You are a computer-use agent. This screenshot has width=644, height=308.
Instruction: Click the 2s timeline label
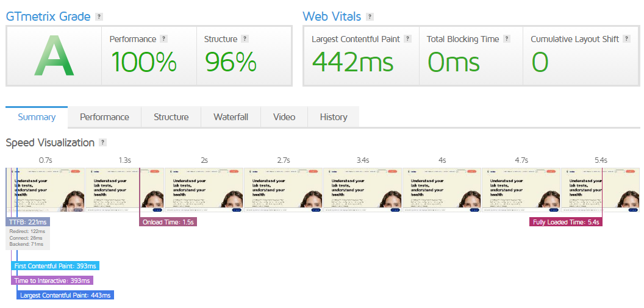(x=204, y=160)
